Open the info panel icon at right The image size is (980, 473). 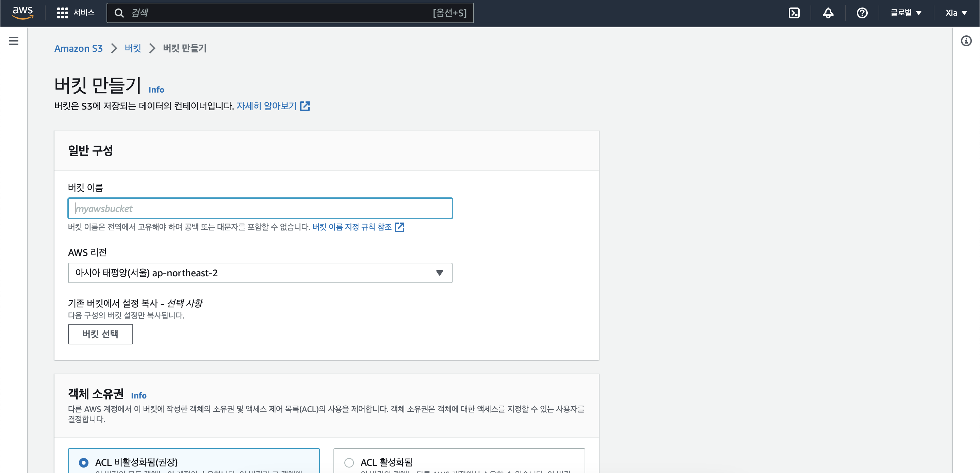click(966, 41)
